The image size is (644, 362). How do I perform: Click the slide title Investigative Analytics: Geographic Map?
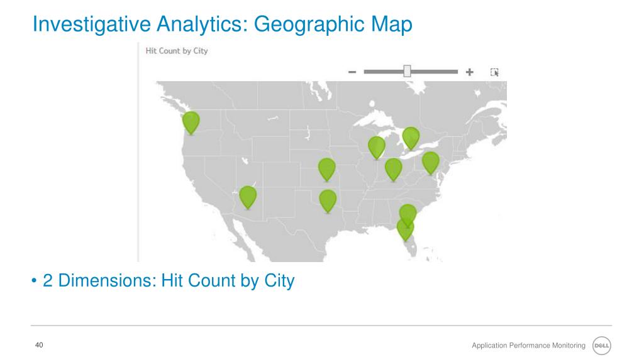(x=222, y=25)
